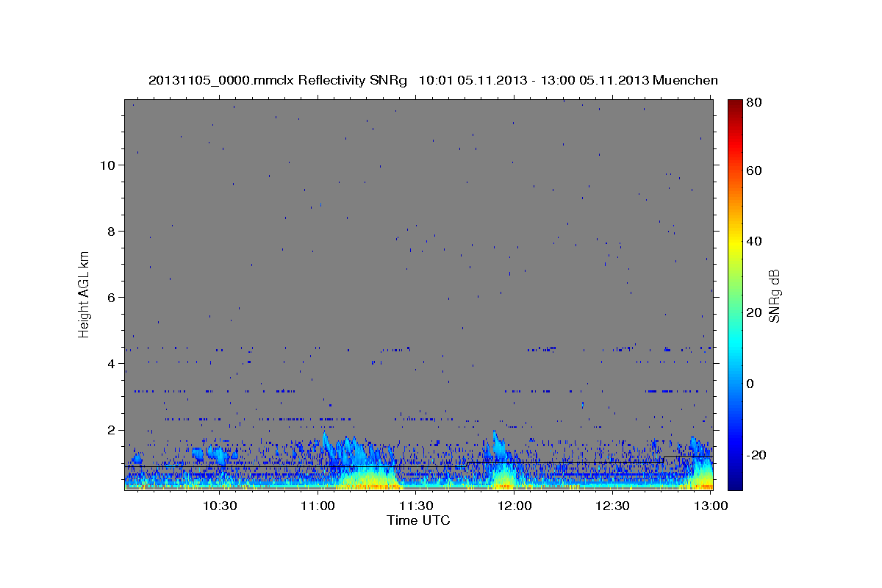This screenshot has width=882, height=588.
Task: Click the 10:30 time tick label
Action: point(219,506)
